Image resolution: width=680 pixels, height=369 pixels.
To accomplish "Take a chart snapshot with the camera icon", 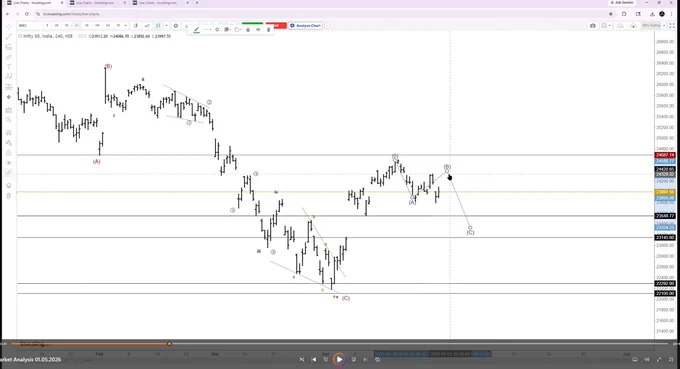I will pyautogui.click(x=592, y=26).
